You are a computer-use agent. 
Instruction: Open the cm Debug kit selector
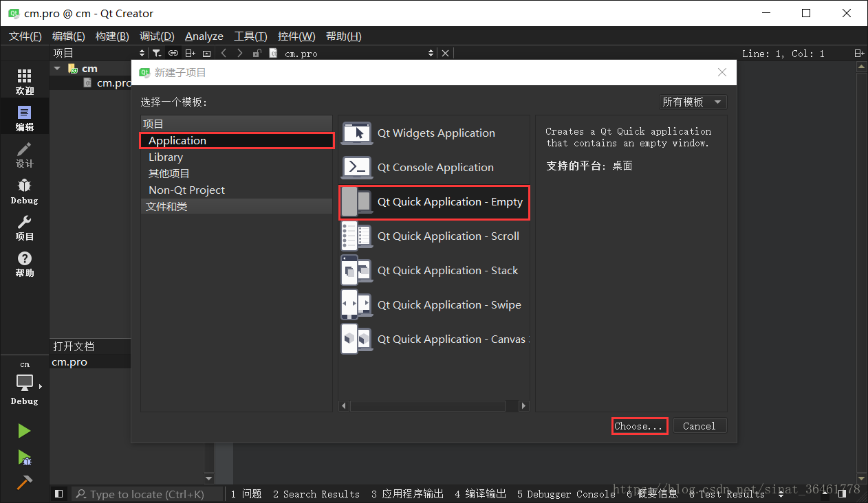(x=25, y=383)
